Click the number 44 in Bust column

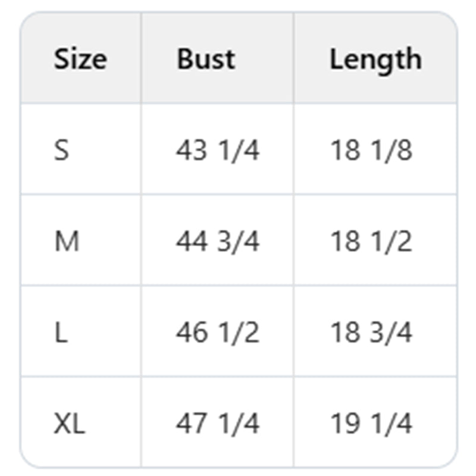(192, 242)
